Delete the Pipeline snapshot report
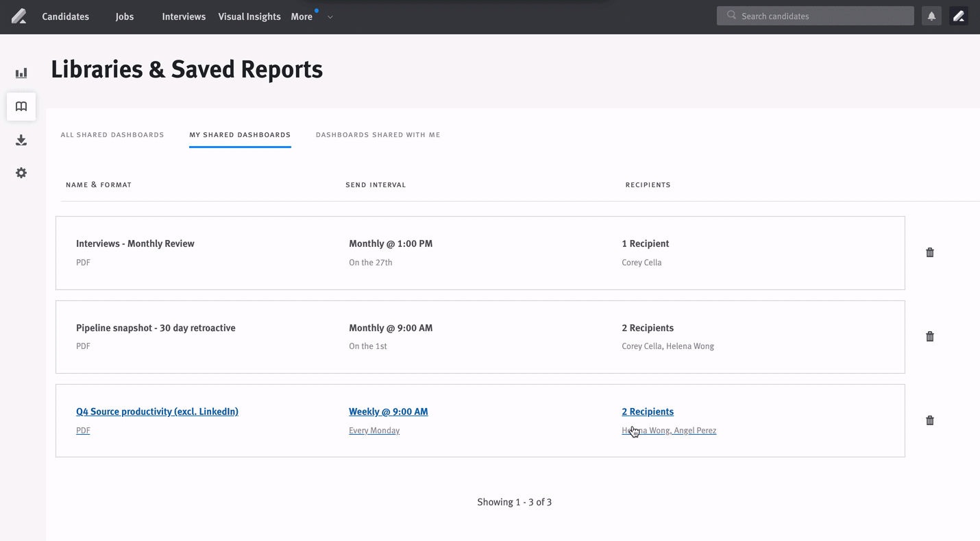Image resolution: width=980 pixels, height=541 pixels. [930, 336]
